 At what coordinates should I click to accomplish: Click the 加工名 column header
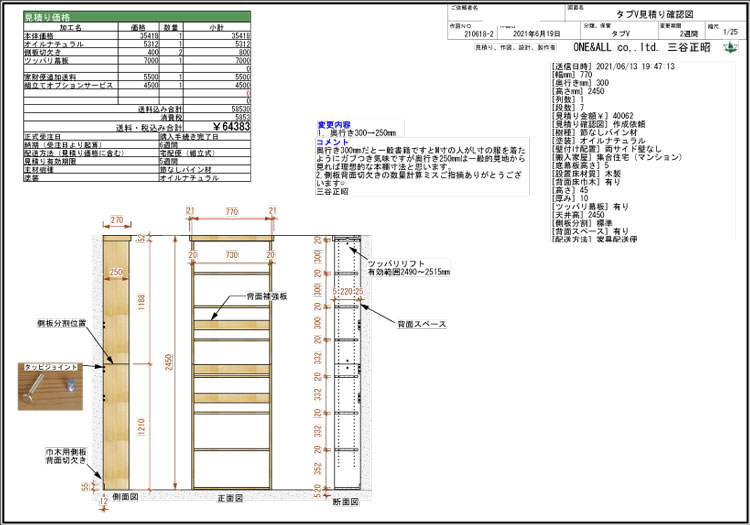70,27
